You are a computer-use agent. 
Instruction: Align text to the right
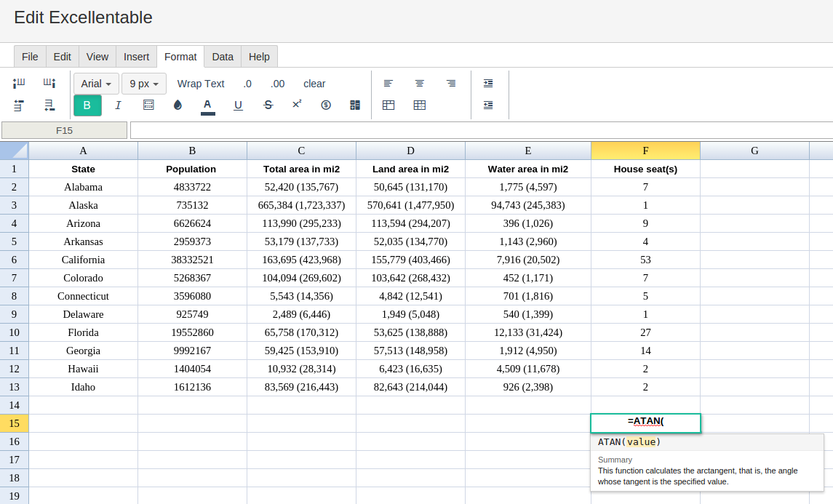click(x=451, y=84)
